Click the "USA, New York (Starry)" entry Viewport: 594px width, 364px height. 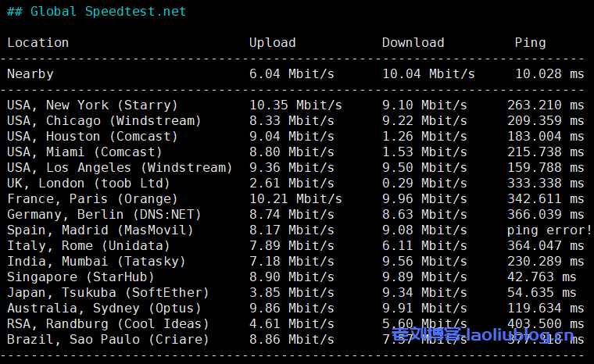coord(92,105)
